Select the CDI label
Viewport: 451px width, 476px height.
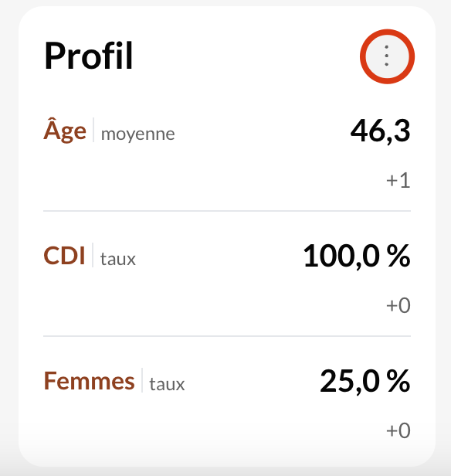(x=64, y=256)
